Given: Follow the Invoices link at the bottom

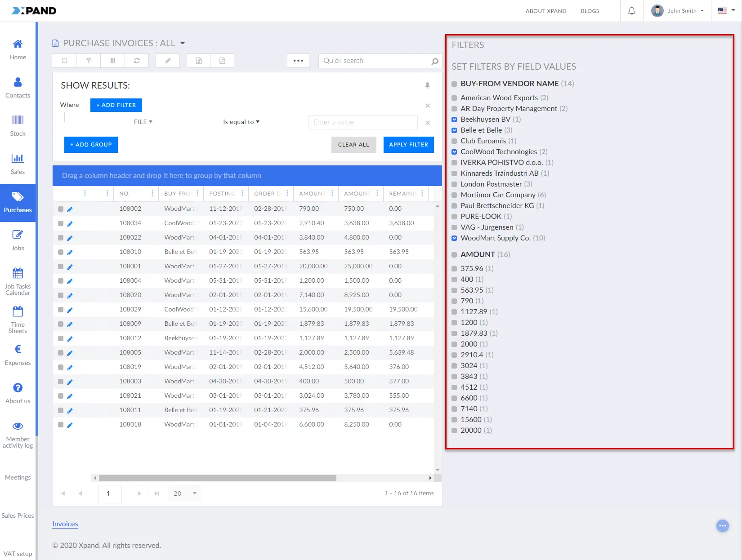Looking at the screenshot, I should pos(65,524).
